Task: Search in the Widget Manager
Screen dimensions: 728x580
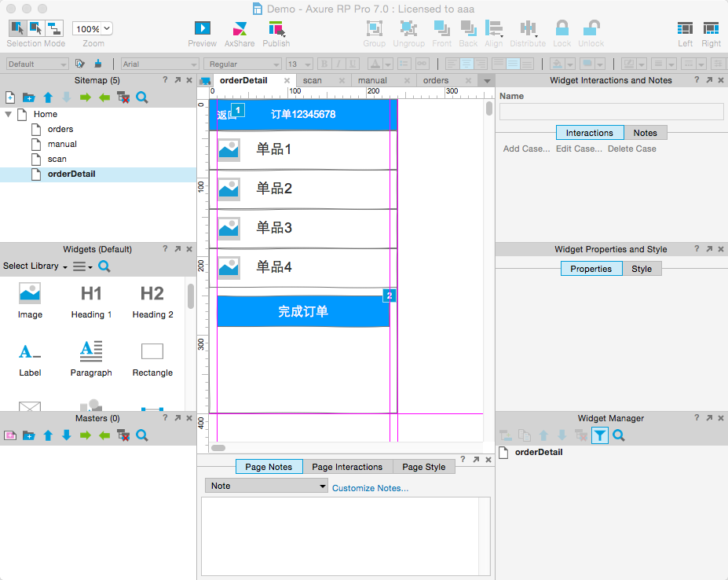Action: (618, 435)
